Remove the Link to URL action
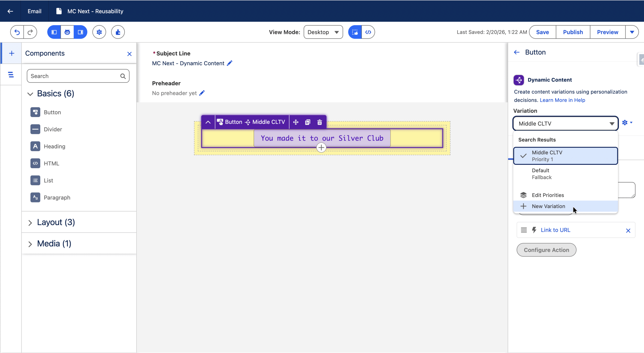 628,230
